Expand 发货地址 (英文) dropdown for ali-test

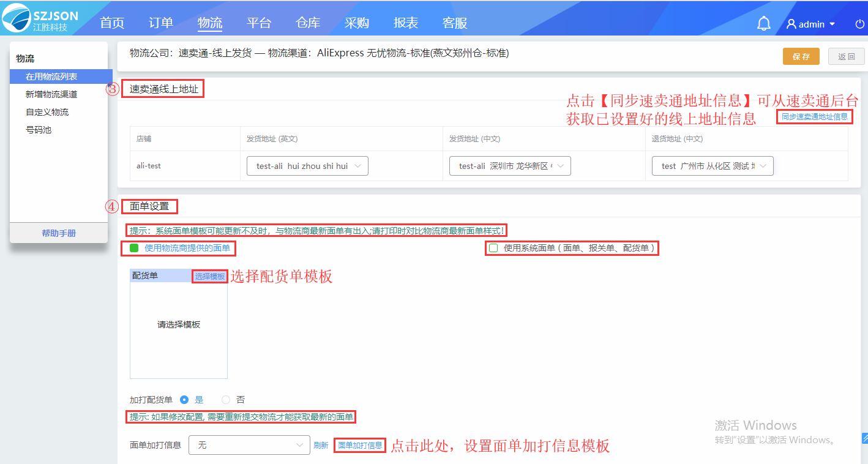point(307,166)
